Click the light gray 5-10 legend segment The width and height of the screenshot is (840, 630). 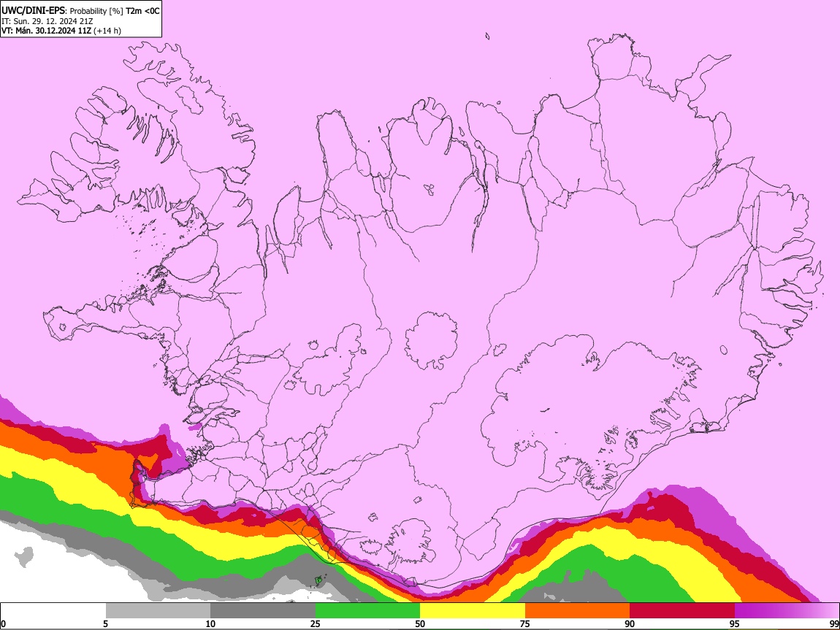[158, 611]
